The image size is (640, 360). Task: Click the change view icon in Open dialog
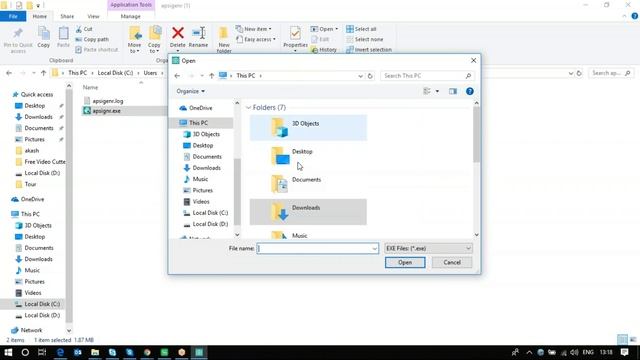pos(427,91)
